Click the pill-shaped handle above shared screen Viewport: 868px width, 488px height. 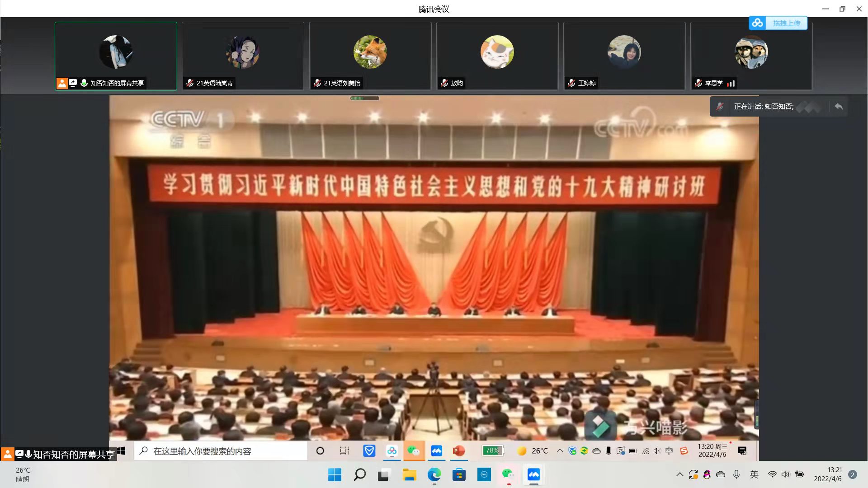point(364,98)
